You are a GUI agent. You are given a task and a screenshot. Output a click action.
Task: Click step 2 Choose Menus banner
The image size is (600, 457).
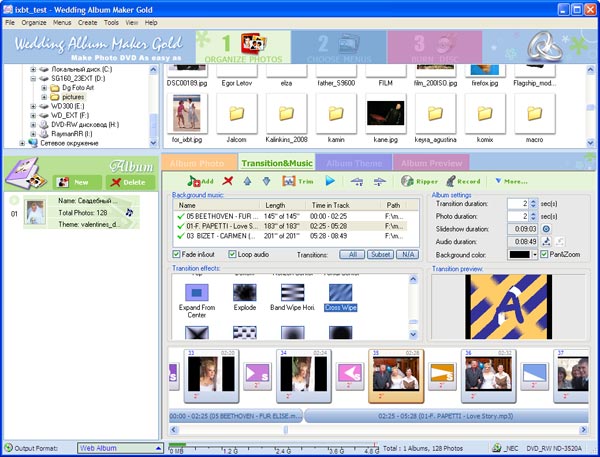tap(339, 47)
